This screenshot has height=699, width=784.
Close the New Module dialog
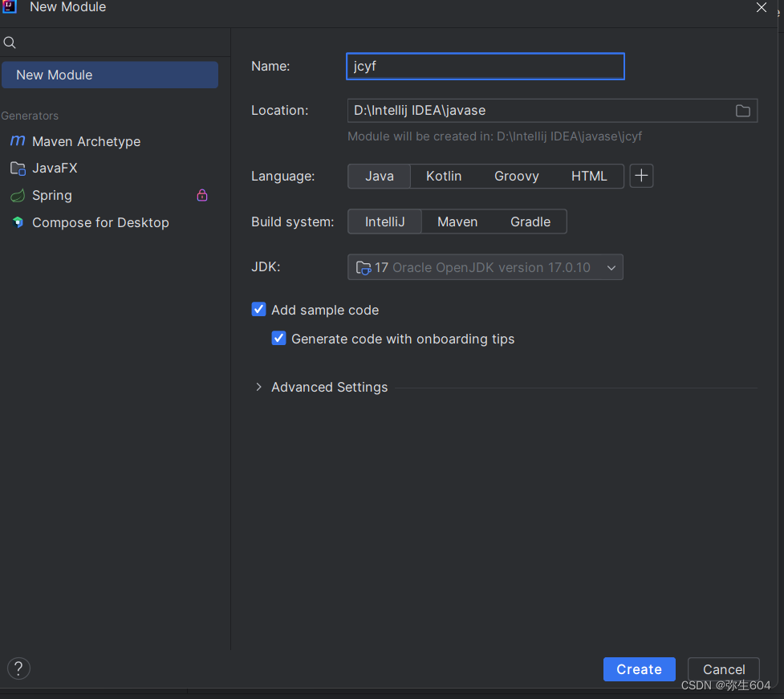pyautogui.click(x=761, y=7)
